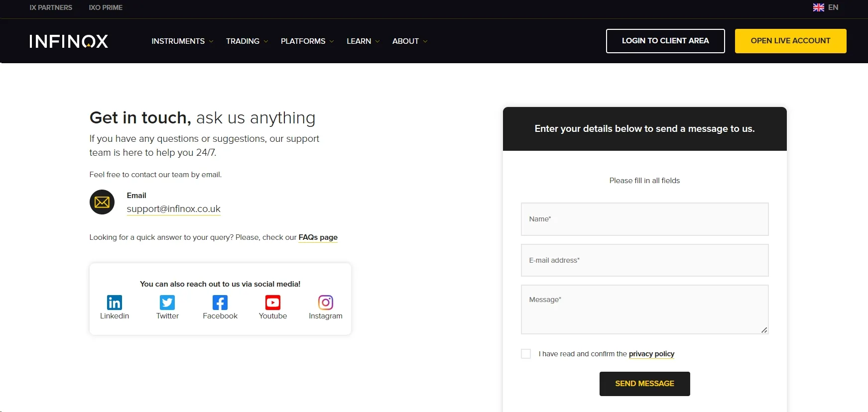The image size is (868, 412).
Task: Follow the FAQs page link
Action: 318,237
